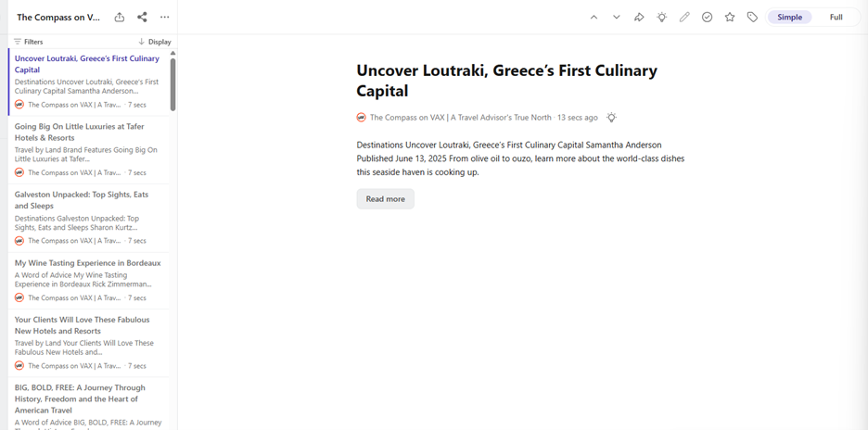Toggle the mark as read checkmark
The width and height of the screenshot is (868, 430).
(x=707, y=18)
